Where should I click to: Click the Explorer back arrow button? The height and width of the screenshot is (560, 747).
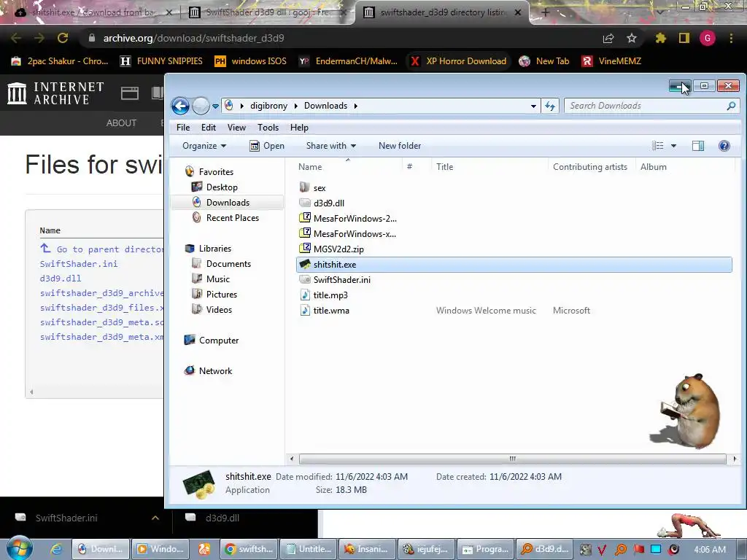click(181, 106)
